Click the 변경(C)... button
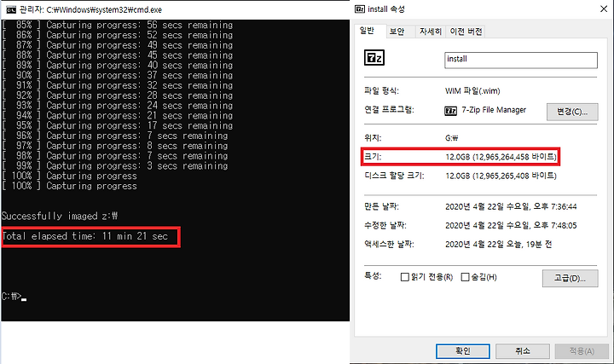This screenshot has width=614, height=364. pos(572,112)
